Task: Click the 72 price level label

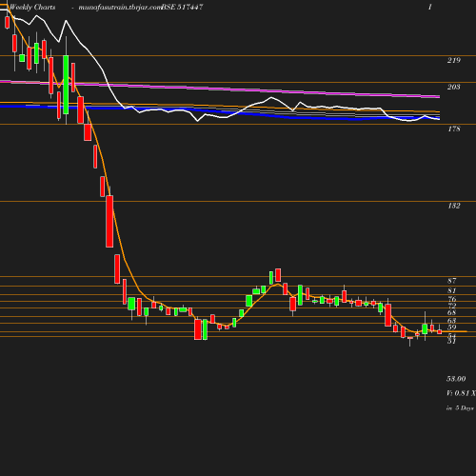Action: click(x=452, y=306)
